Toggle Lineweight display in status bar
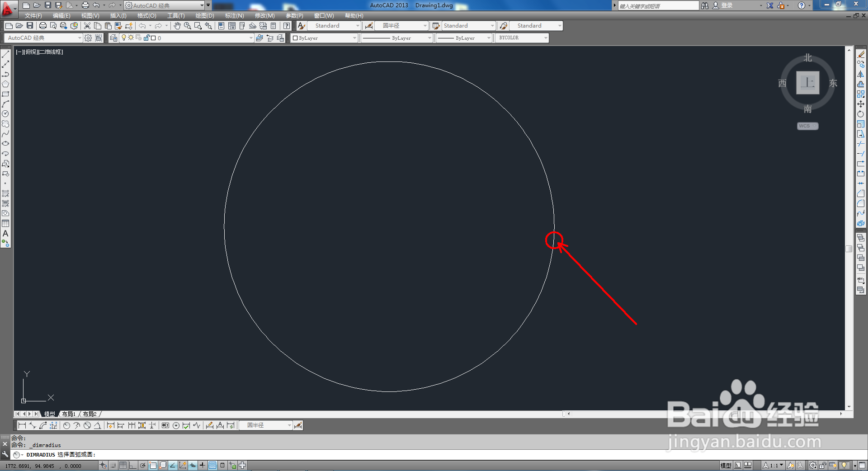The width and height of the screenshot is (868, 471). [203, 465]
